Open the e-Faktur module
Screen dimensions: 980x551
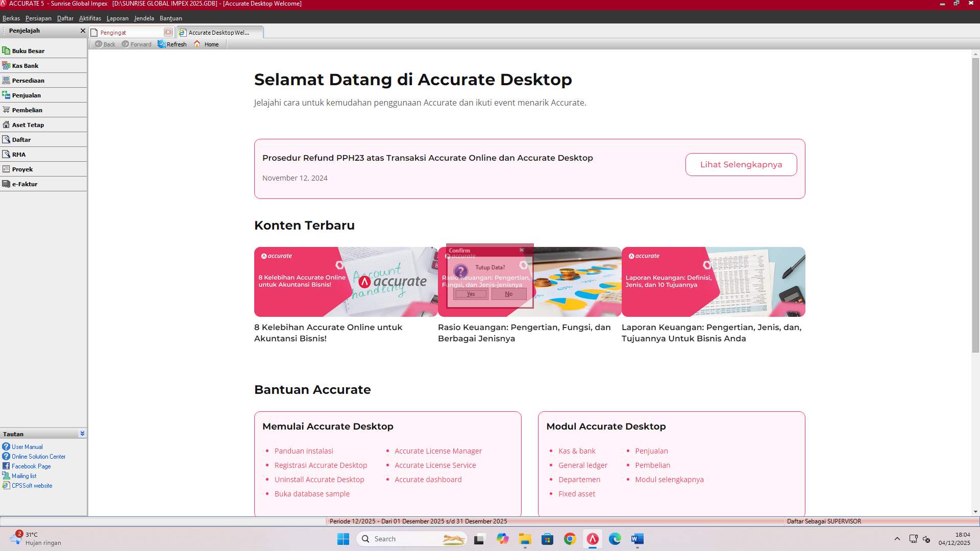pos(24,184)
